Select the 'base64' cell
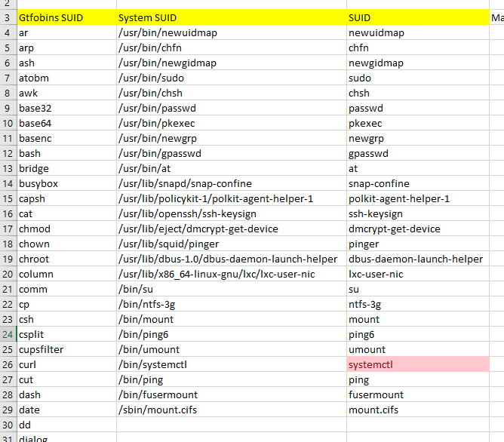 [x=66, y=124]
